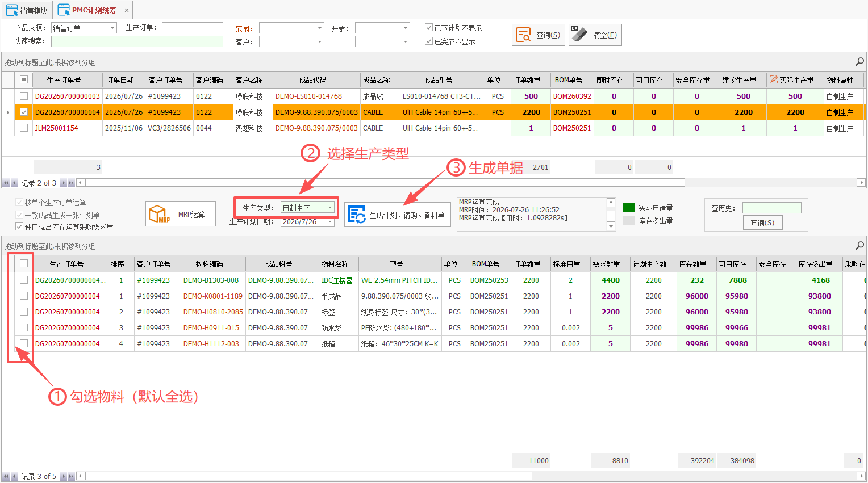Click the 查询(S) button under 查历史
Image resolution: width=868 pixels, height=483 pixels.
[x=762, y=222]
